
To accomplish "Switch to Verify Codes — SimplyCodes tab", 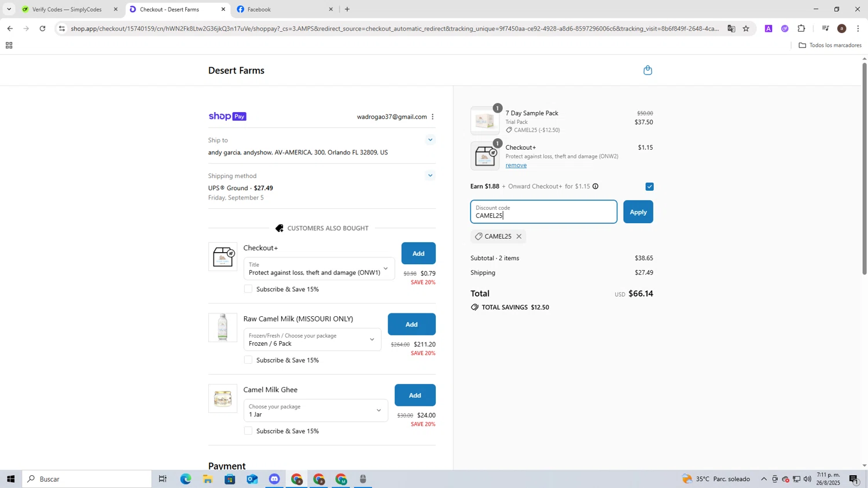I will point(67,9).
